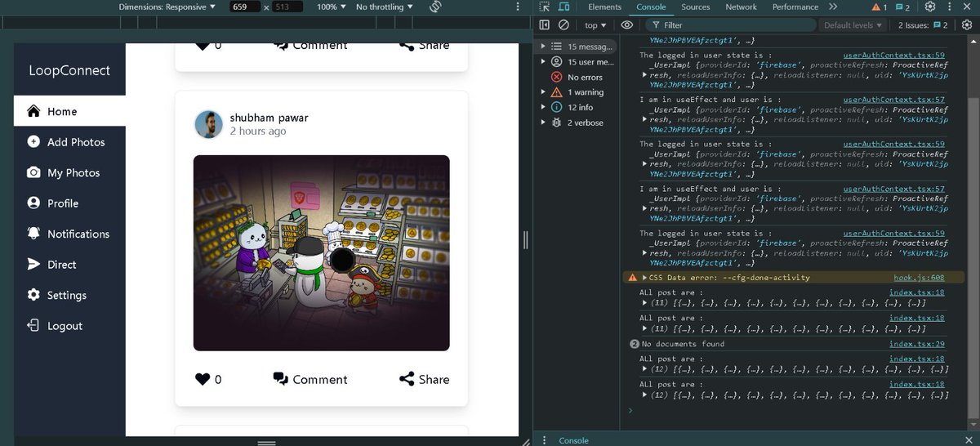The image size is (980, 446).
Task: Open the 2 Issues link in console toolbar
Action: coord(923,25)
